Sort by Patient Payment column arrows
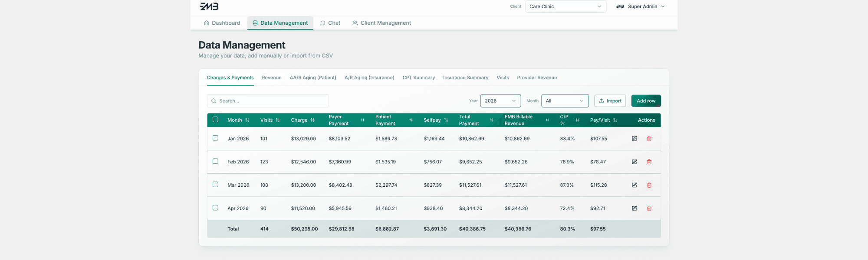Viewport: 868px width, 260px height. (411, 120)
